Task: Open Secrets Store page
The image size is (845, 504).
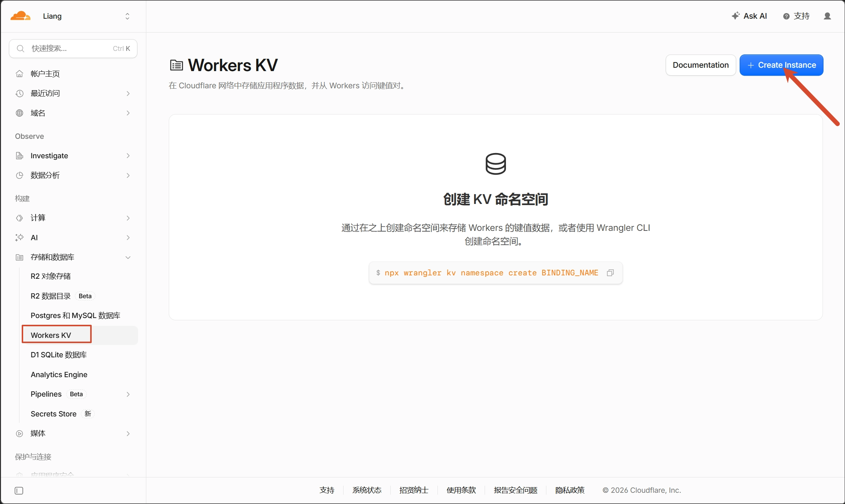Action: click(x=54, y=414)
